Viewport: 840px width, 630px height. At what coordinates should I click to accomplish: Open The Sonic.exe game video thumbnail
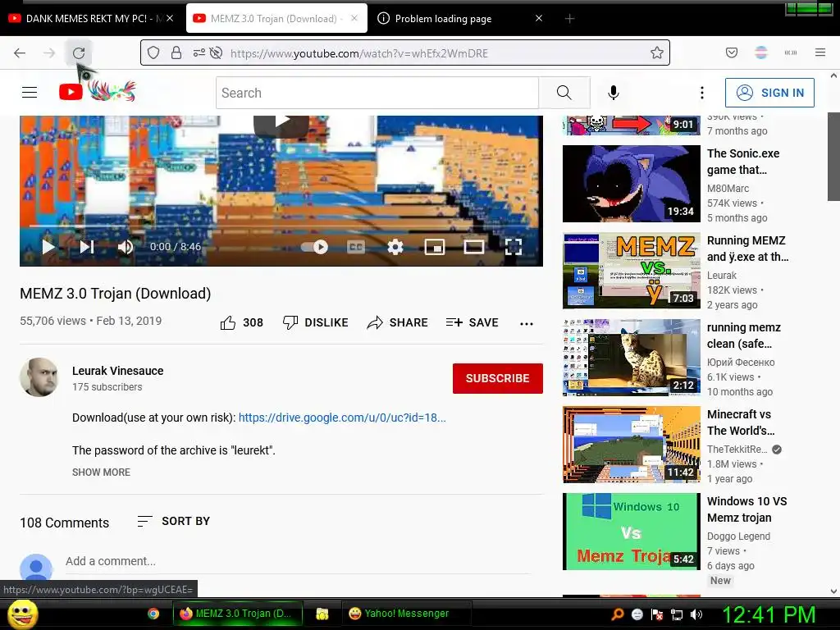coord(631,183)
